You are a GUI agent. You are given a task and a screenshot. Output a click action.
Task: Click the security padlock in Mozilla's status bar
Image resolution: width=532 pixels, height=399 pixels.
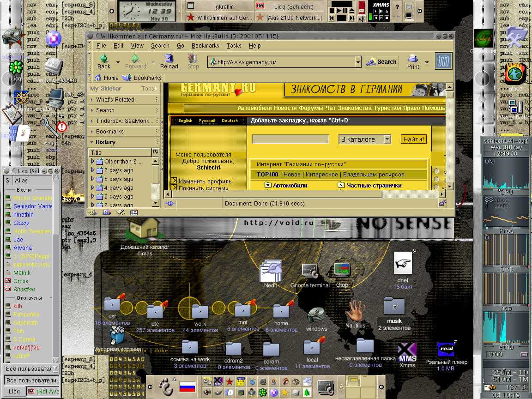[442, 204]
